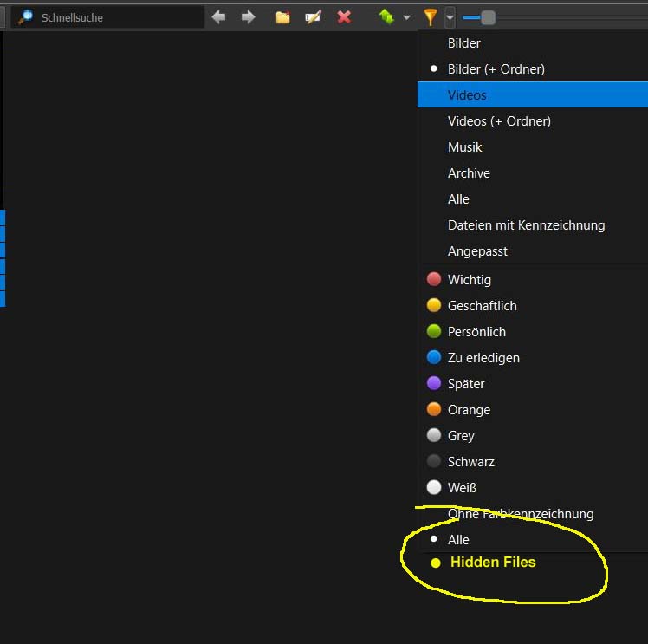Select the 'Bilder (+ Ordner)' radio option
Screen dimensions: 648x644
(496, 69)
